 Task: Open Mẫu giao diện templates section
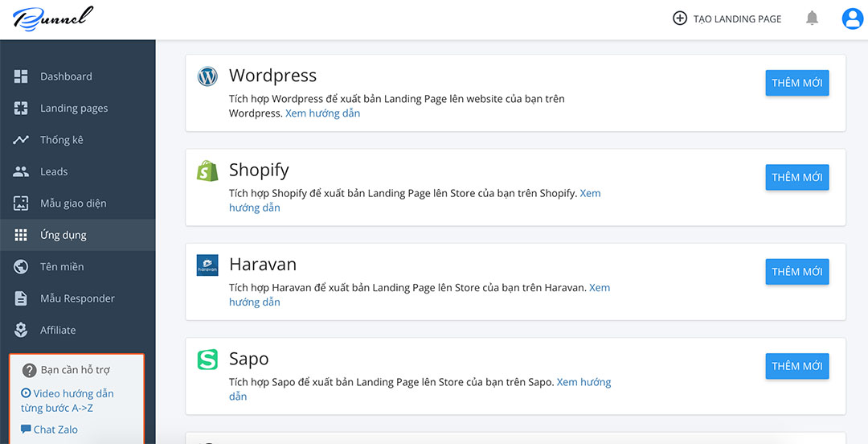pyautogui.click(x=72, y=203)
